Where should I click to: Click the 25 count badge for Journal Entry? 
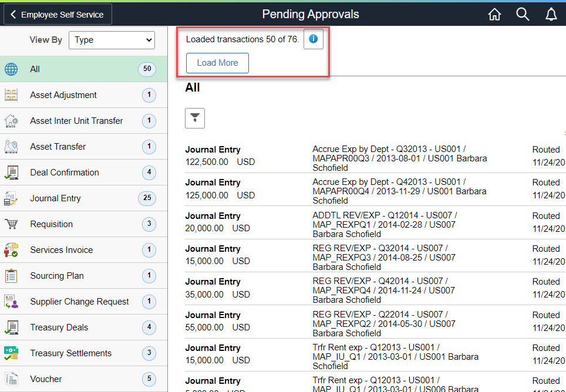coord(147,198)
